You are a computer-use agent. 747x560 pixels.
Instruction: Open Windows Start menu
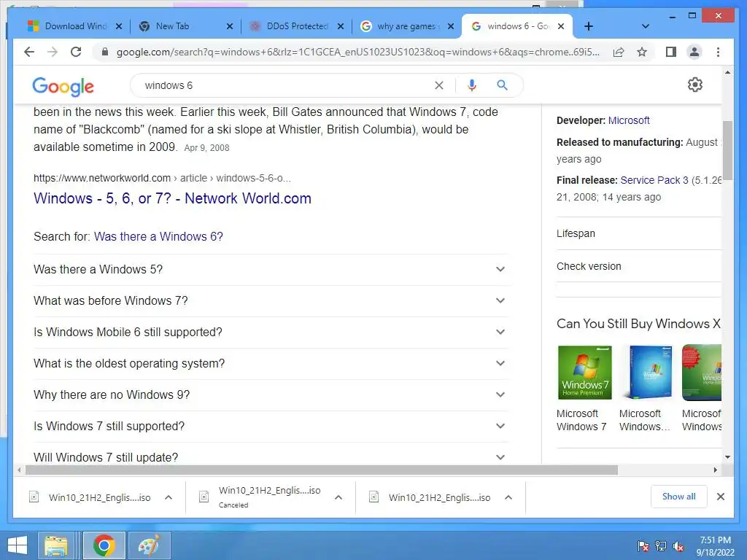[x=18, y=545]
